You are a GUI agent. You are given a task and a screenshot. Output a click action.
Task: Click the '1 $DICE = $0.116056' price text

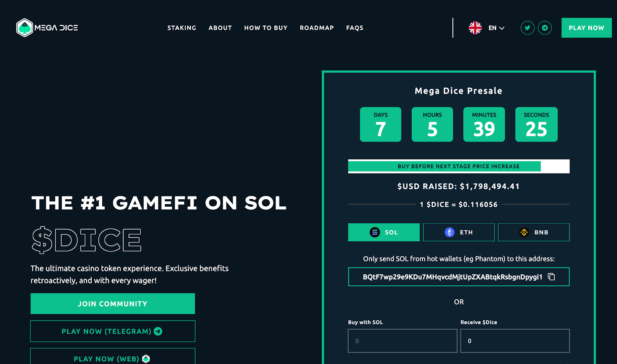(459, 204)
